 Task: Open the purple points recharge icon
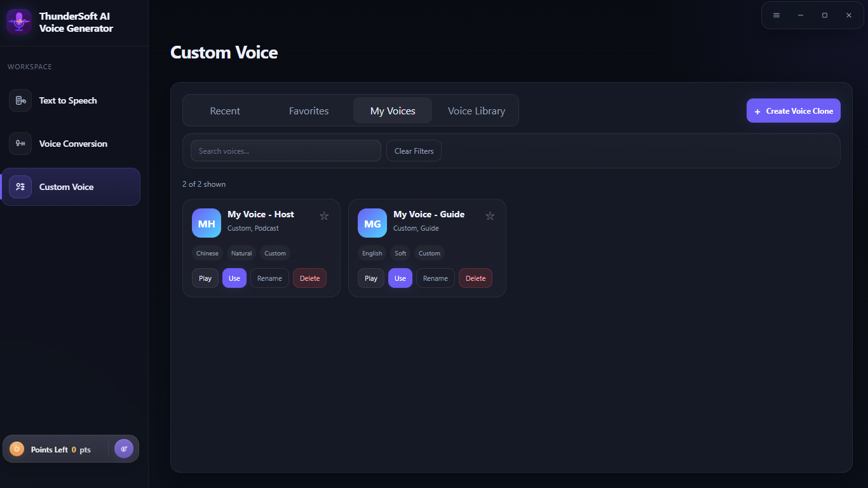tap(124, 449)
